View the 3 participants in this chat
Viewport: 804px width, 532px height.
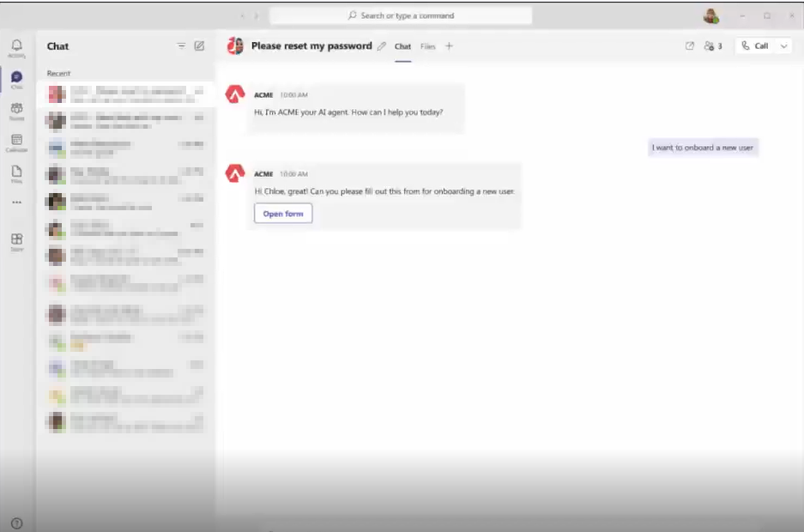[x=712, y=46]
